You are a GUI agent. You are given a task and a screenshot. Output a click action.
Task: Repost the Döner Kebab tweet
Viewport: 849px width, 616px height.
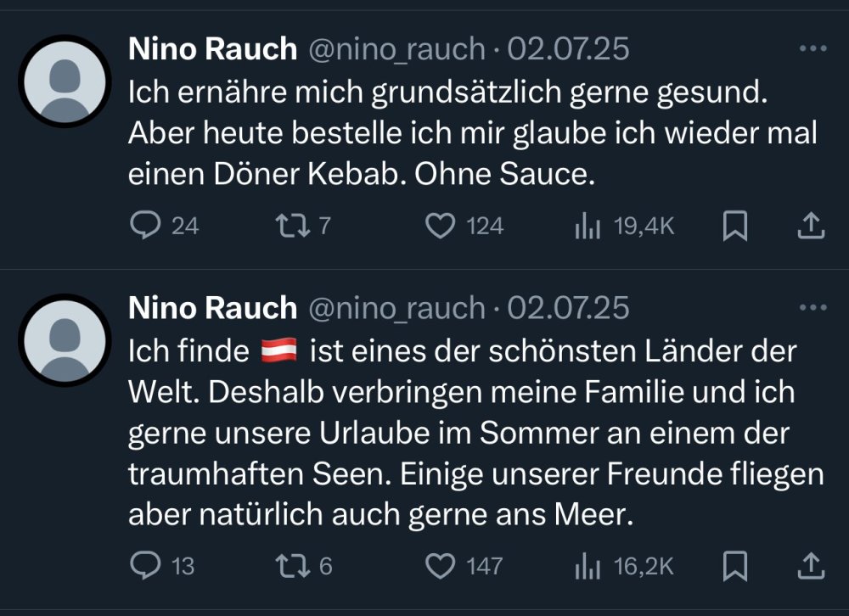(x=292, y=226)
